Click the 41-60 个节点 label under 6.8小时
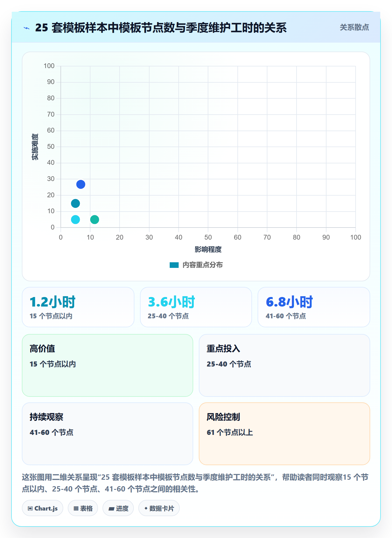392x538 pixels. tap(286, 316)
